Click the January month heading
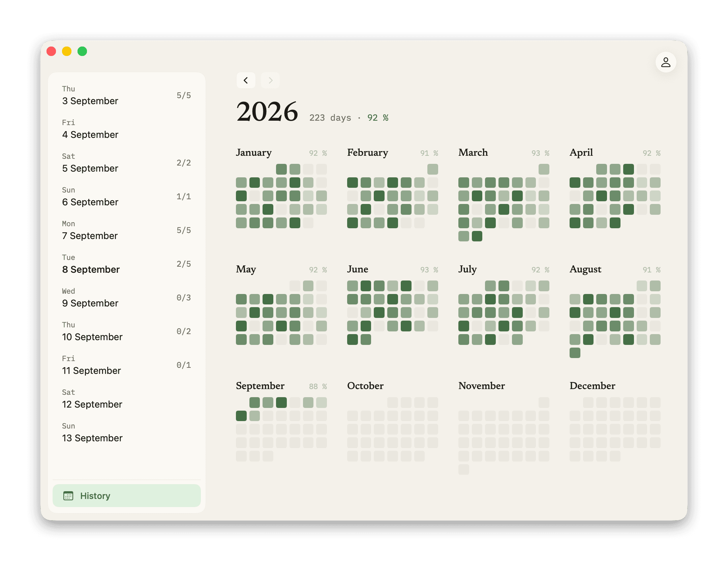Image resolution: width=728 pixels, height=561 pixels. (x=254, y=153)
